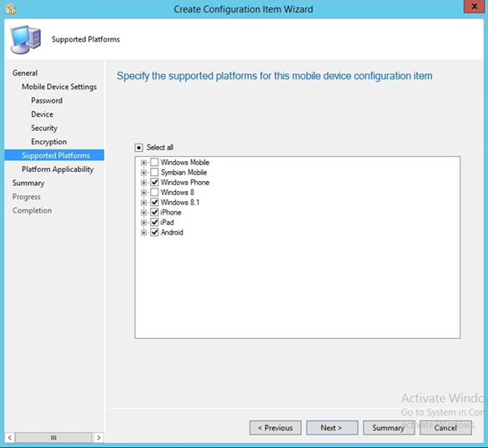This screenshot has width=488, height=448.
Task: Uncheck the Windows Phone checkbox
Action: coord(154,182)
